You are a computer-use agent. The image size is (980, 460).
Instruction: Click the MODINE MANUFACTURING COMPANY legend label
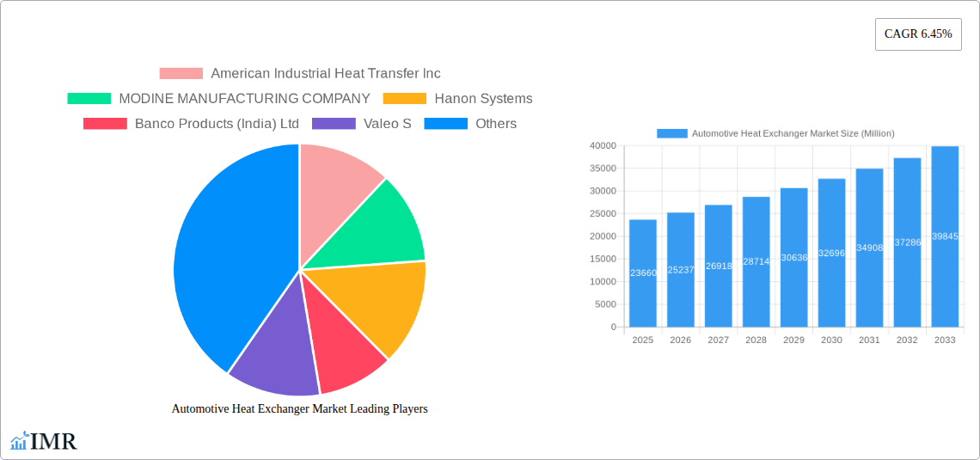[x=244, y=99]
